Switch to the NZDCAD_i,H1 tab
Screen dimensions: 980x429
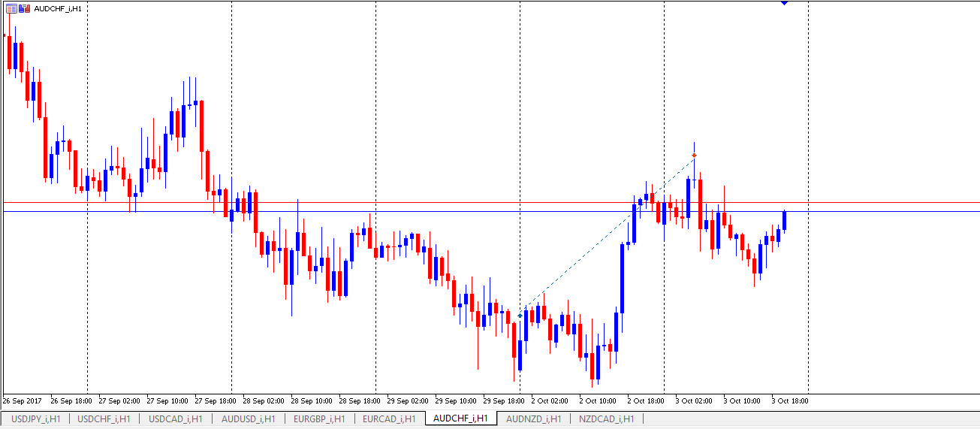click(606, 418)
